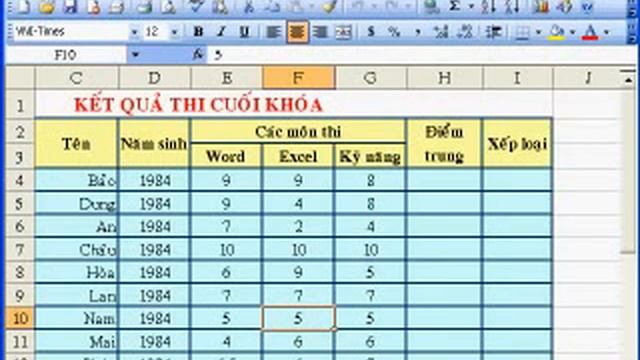Select column C header
The image size is (640, 360).
click(76, 78)
